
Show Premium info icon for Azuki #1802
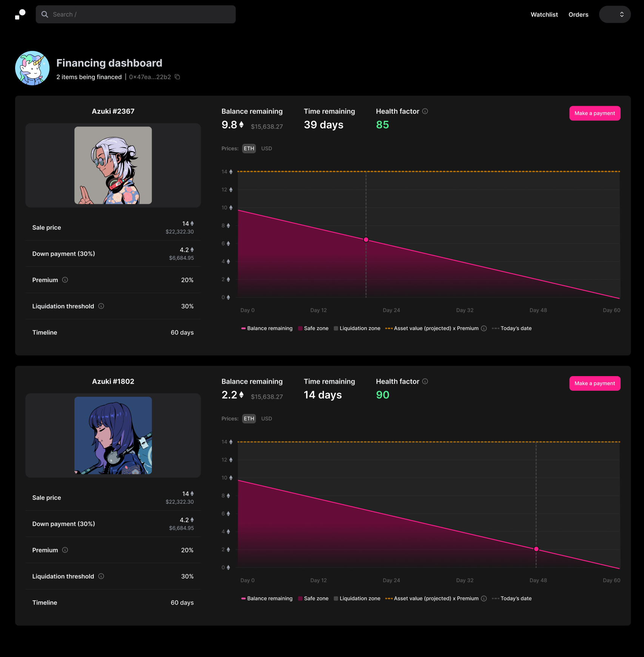pos(65,550)
